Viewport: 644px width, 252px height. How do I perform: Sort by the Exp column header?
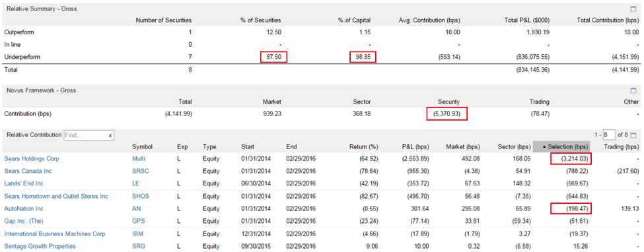[x=182, y=146]
